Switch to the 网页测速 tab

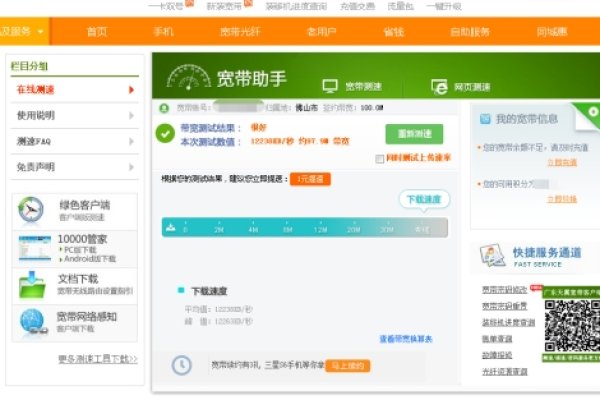click(461, 87)
